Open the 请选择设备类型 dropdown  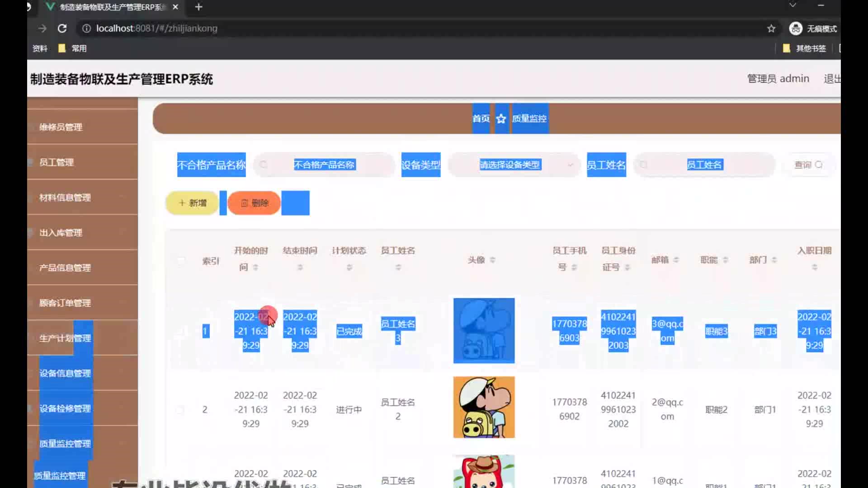(514, 165)
